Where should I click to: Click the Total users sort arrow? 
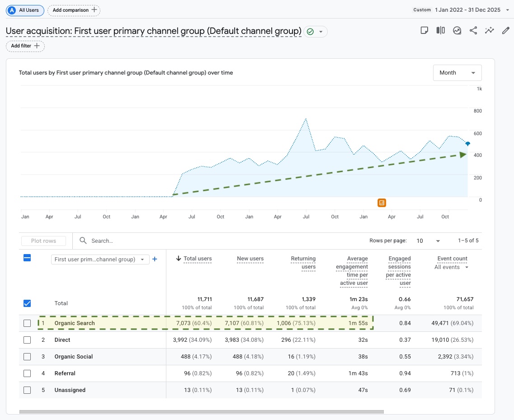click(x=179, y=259)
